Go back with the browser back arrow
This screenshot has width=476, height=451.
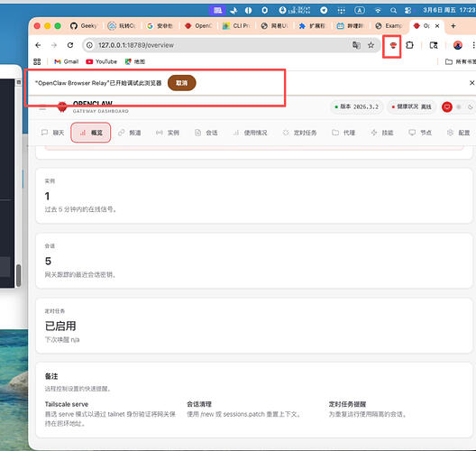pyautogui.click(x=38, y=45)
